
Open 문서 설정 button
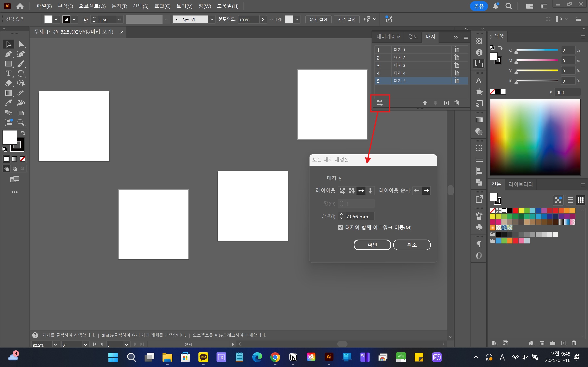[318, 19]
